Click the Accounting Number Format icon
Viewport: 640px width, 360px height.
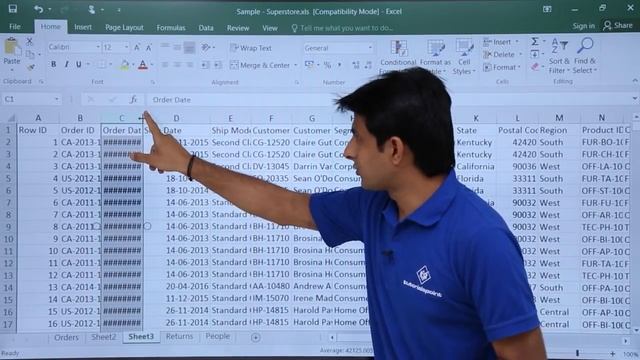[x=309, y=65]
